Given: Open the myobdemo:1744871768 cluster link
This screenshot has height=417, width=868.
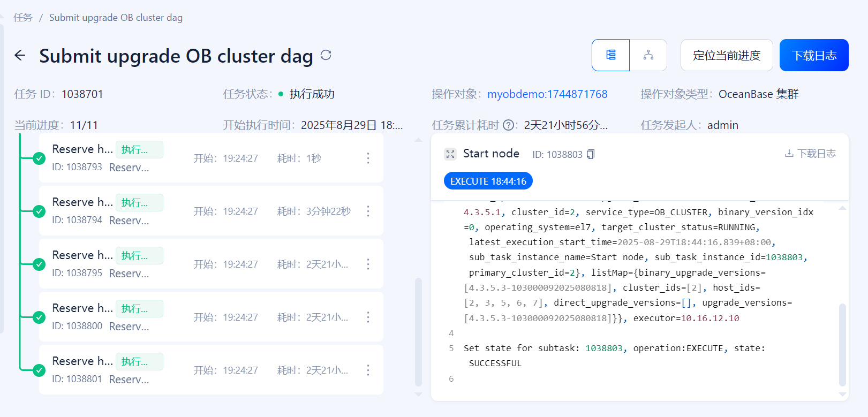Looking at the screenshot, I should [x=547, y=94].
